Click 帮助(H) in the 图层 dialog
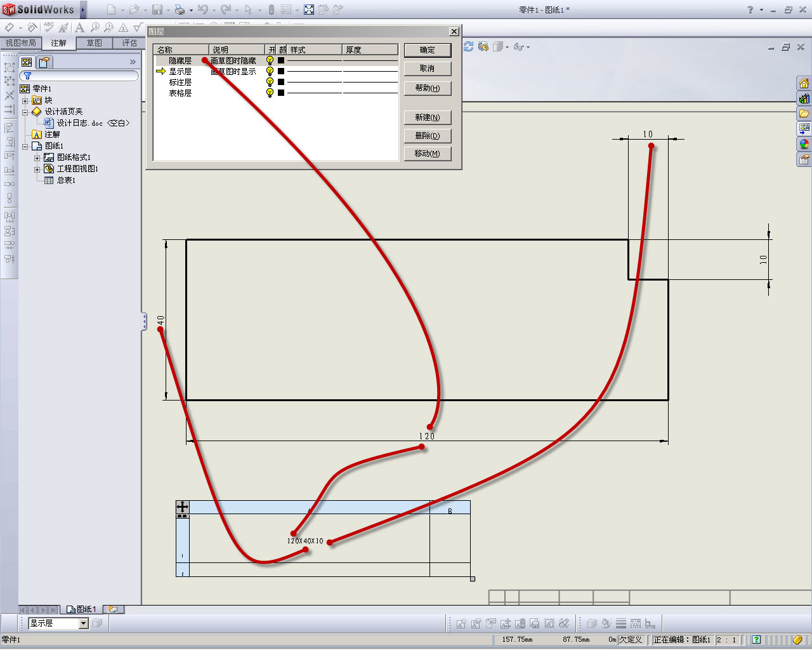The image size is (812, 650). (428, 88)
